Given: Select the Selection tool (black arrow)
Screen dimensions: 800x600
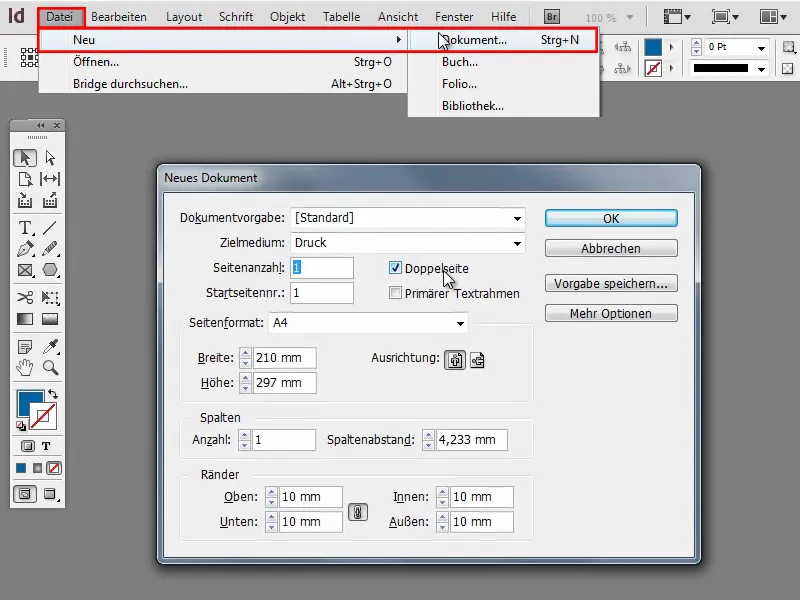Looking at the screenshot, I should click(x=24, y=158).
